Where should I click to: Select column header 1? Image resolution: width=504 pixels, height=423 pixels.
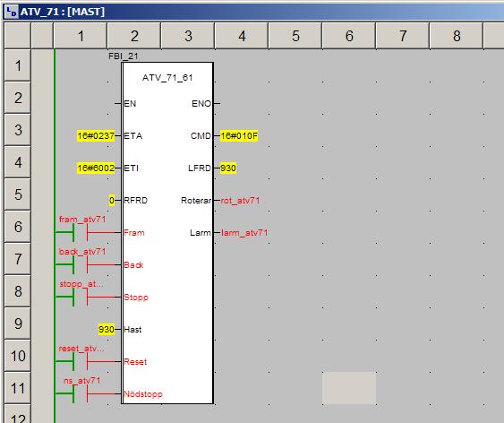coord(81,36)
